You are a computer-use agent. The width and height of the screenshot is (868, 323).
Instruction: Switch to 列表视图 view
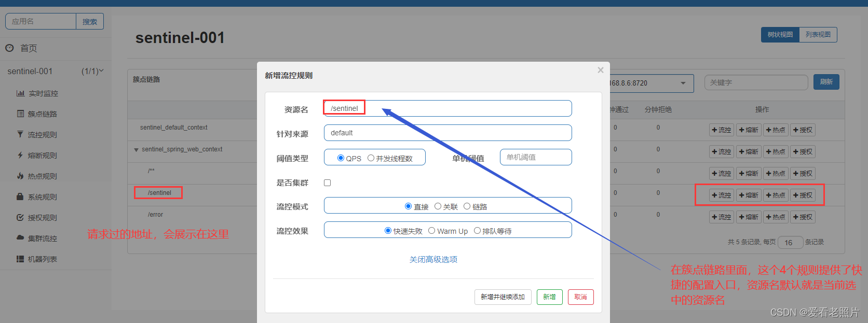tap(818, 35)
